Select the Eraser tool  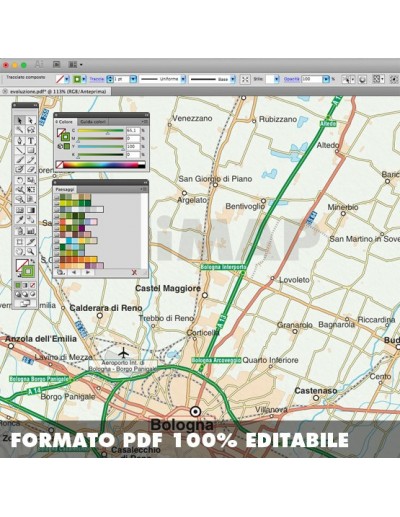30,169
